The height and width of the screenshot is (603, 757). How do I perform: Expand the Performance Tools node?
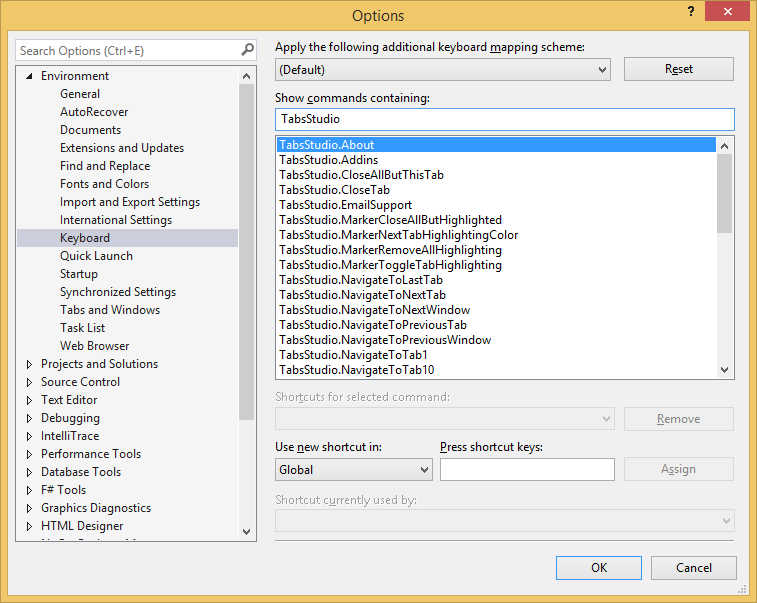[29, 454]
